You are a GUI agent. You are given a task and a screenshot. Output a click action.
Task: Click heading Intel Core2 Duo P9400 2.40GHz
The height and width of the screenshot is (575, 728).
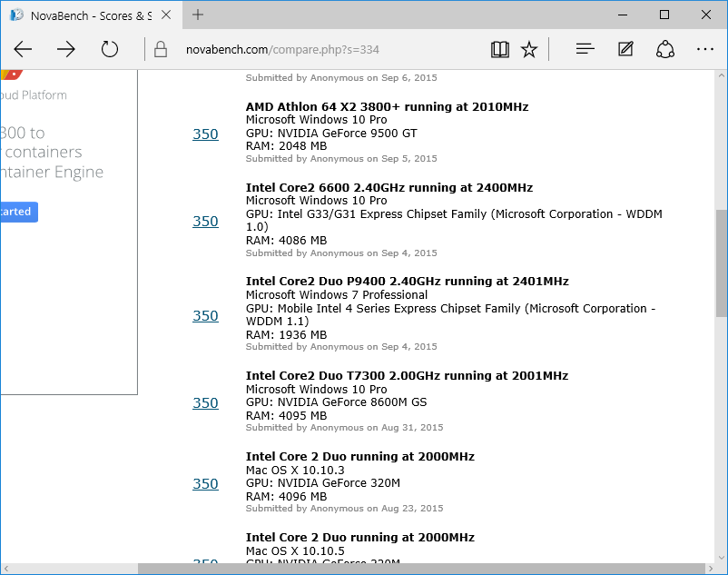[x=408, y=282]
